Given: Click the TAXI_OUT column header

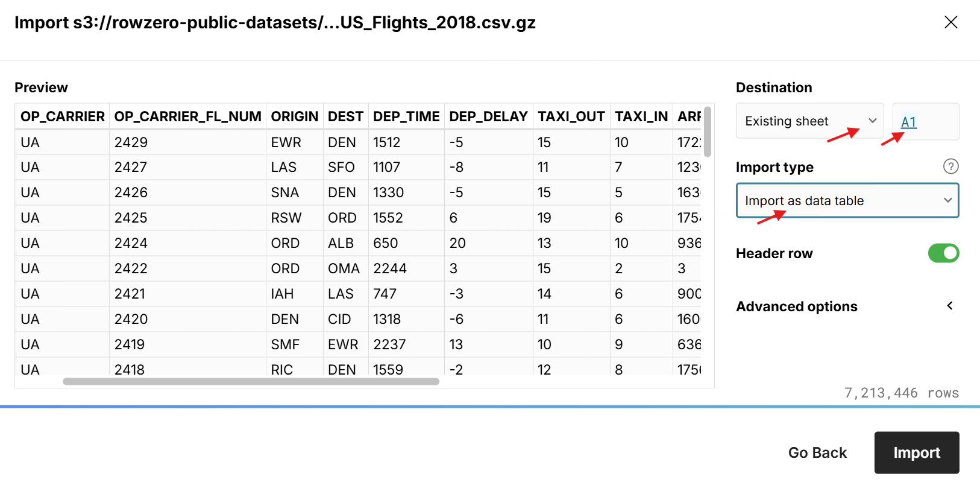Looking at the screenshot, I should click(x=571, y=116).
